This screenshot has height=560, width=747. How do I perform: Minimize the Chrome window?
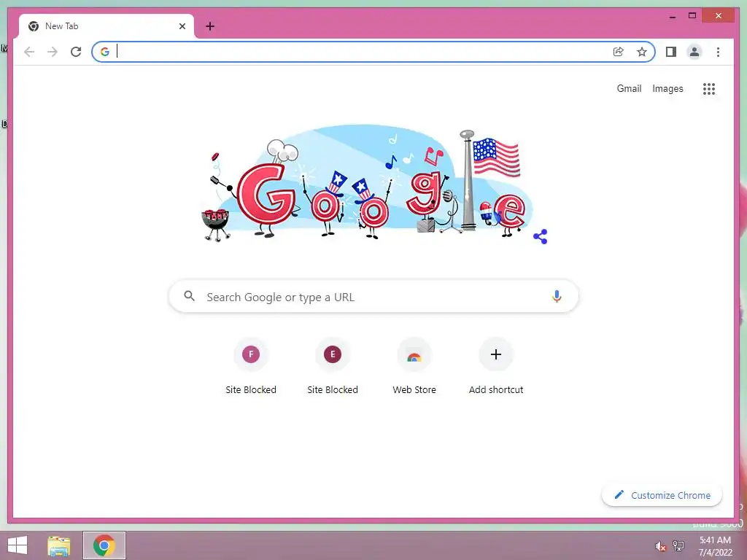coord(673,16)
